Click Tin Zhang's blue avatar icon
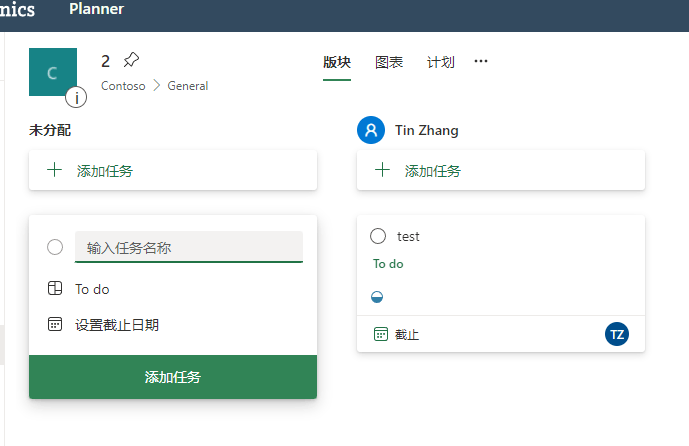The height and width of the screenshot is (446, 689). pos(371,130)
